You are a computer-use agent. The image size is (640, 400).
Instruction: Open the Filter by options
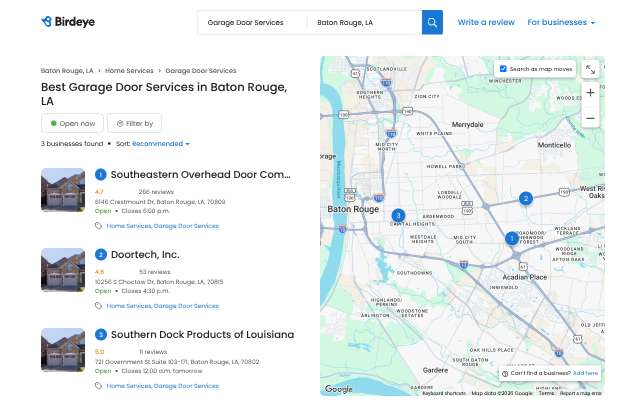point(134,123)
